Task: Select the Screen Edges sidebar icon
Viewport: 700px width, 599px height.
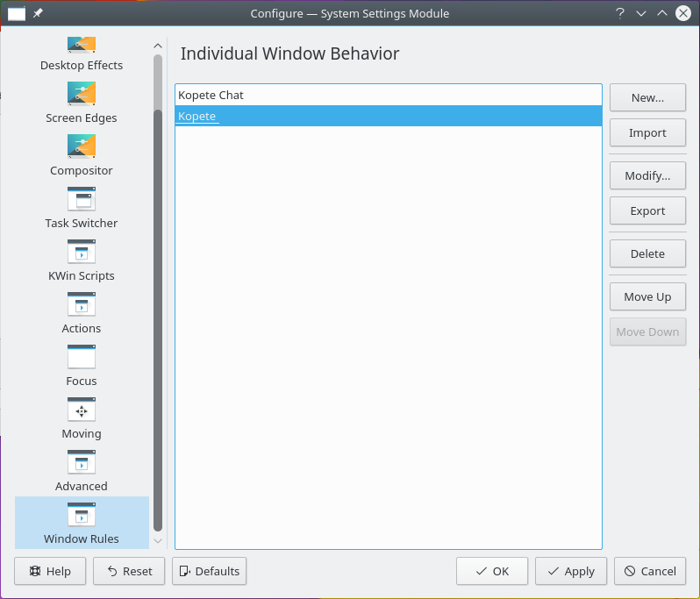Action: [82, 94]
